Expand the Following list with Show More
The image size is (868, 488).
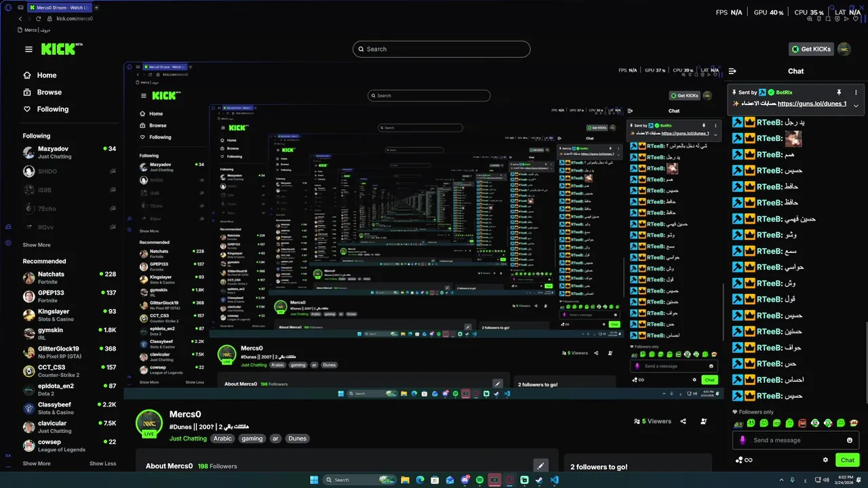37,245
